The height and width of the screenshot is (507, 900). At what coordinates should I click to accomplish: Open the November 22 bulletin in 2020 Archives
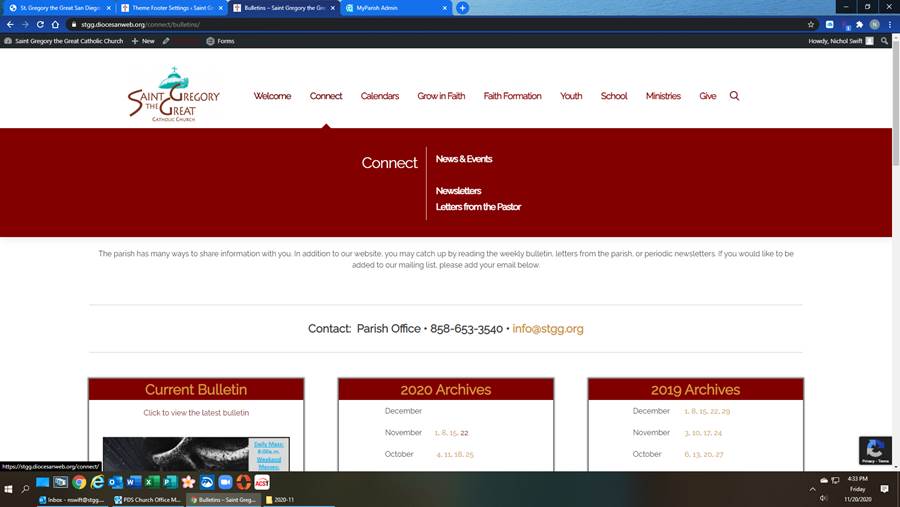[464, 433]
